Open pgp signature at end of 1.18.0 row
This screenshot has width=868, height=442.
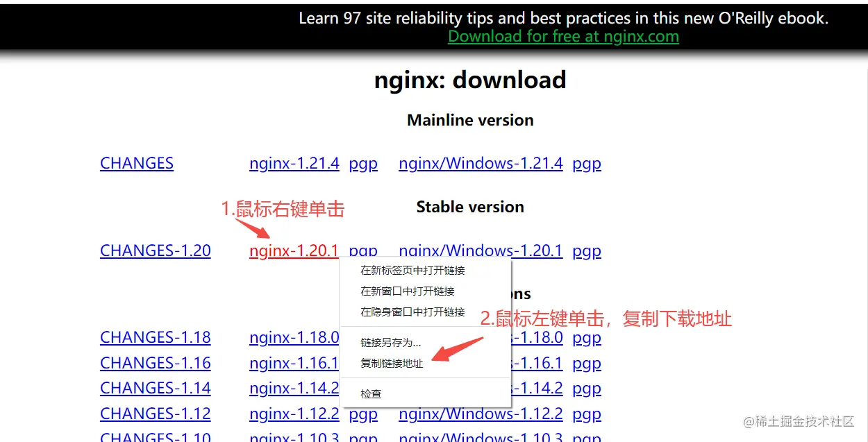pos(587,339)
